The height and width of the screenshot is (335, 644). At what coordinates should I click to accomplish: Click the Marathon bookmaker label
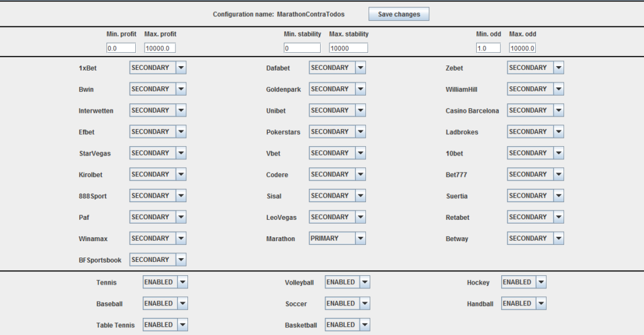click(x=280, y=239)
